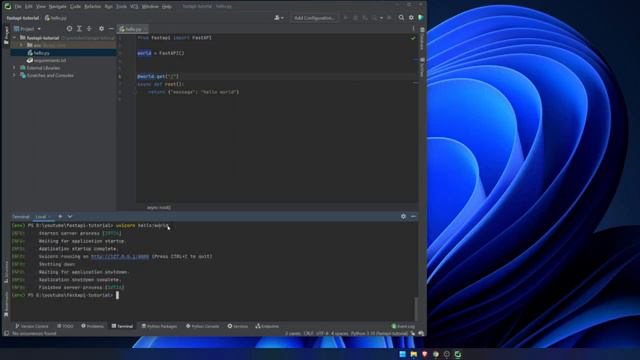This screenshot has height=360, width=640.
Task: Expand Scratches and Consoles node
Action: pyautogui.click(x=15, y=76)
